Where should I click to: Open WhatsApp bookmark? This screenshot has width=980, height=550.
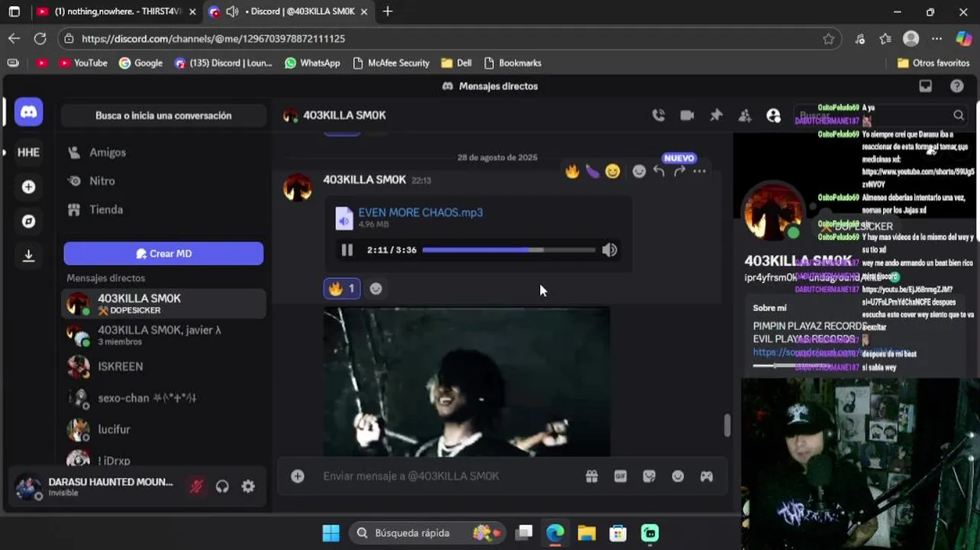coord(312,63)
